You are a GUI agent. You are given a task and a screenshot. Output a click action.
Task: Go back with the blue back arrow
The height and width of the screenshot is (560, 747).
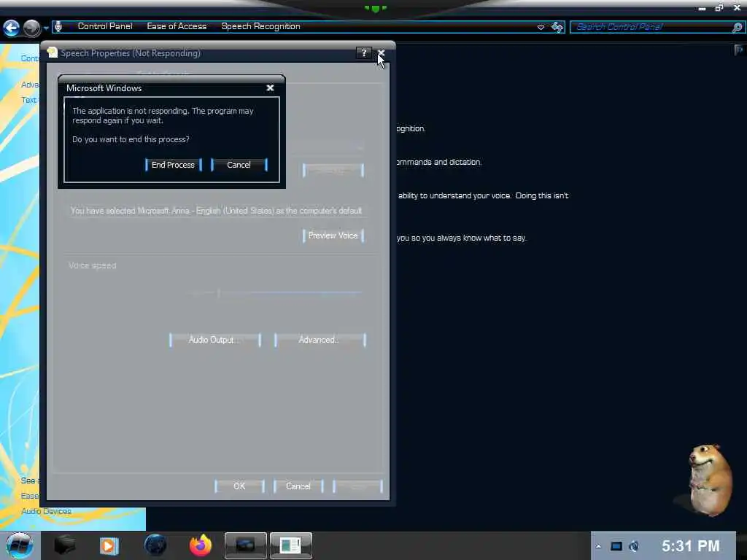(x=12, y=28)
